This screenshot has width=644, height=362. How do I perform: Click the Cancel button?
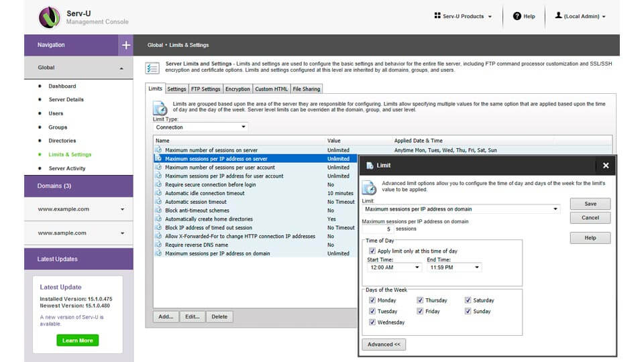(590, 217)
